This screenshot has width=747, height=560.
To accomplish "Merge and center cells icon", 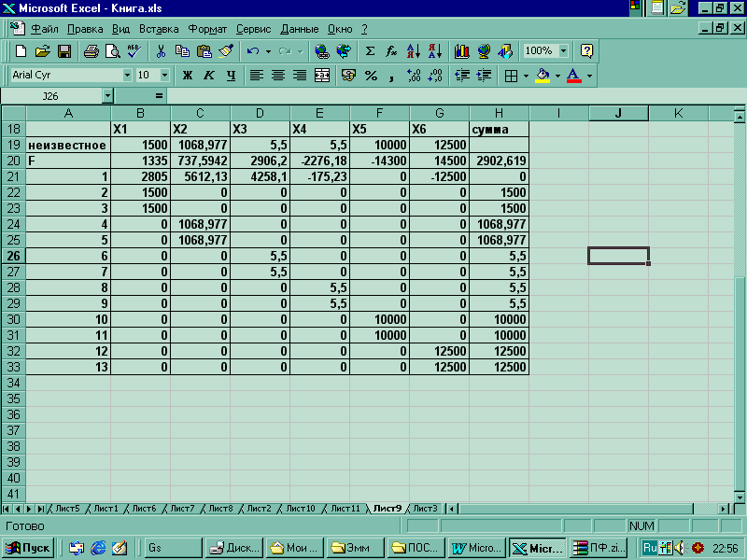I will tap(322, 76).
